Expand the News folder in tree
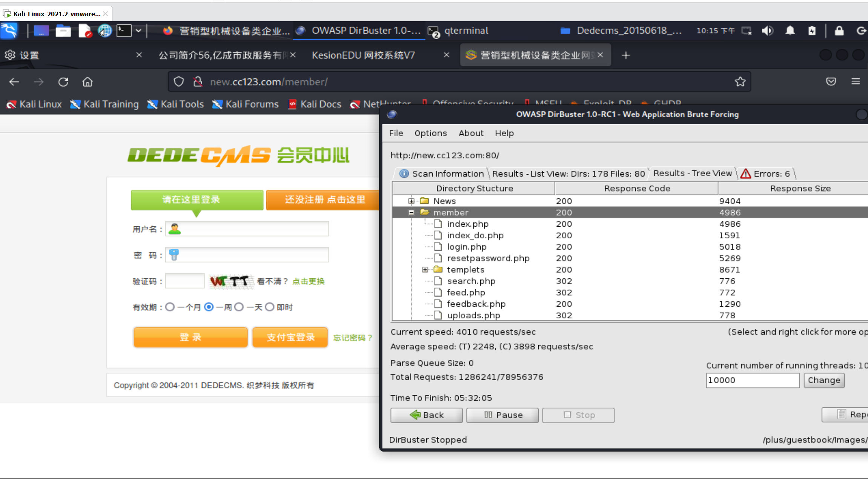The height and width of the screenshot is (479, 868). coord(411,201)
